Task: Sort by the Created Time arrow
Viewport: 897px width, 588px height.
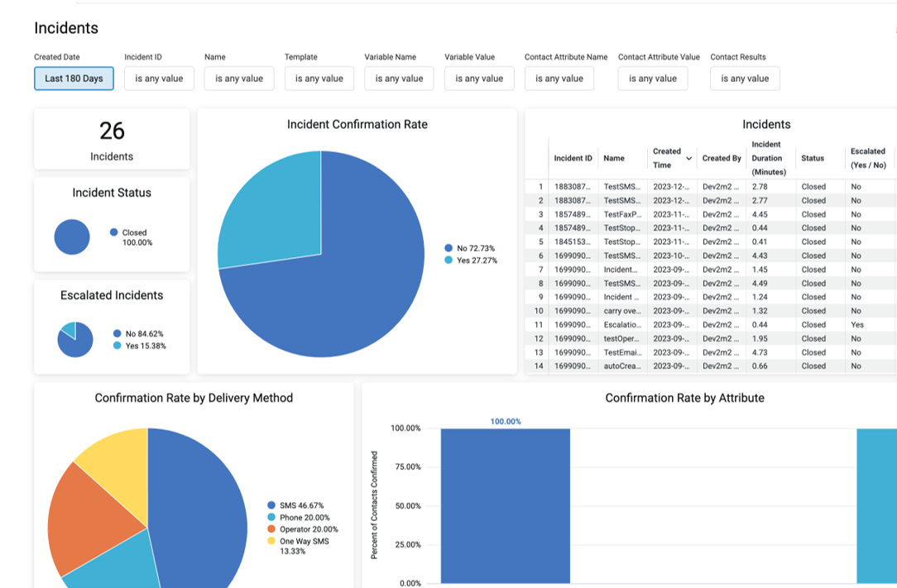Action: (x=688, y=159)
